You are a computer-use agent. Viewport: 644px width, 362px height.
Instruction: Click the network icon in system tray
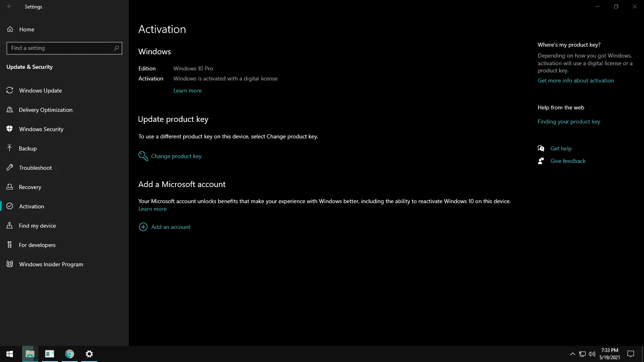[582, 354]
